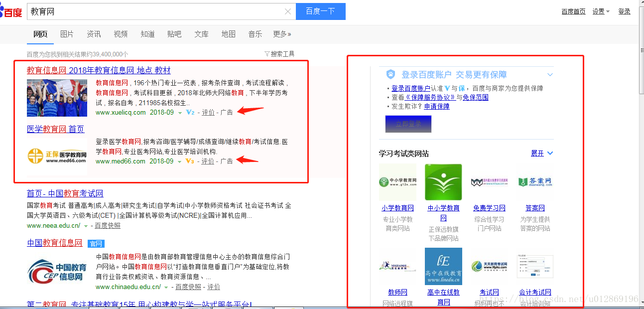The image size is (644, 309).
Task: Click the 天天教育考试网 logo icon
Action: click(489, 266)
